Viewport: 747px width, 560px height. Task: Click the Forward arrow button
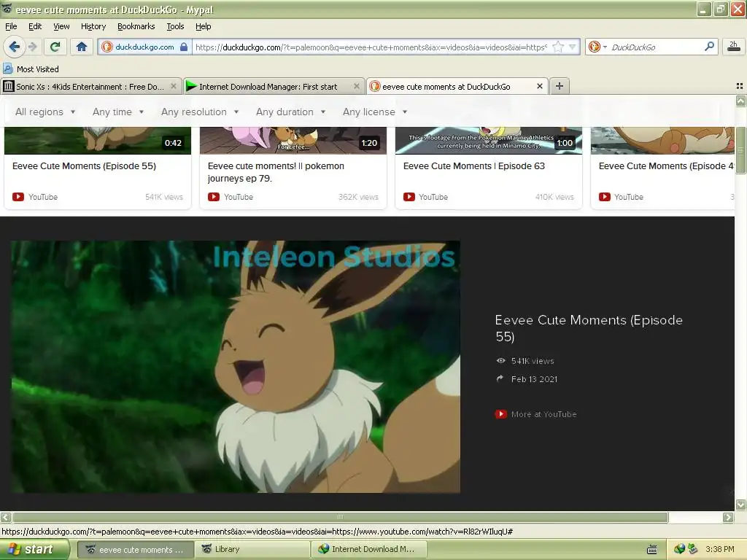click(x=32, y=47)
